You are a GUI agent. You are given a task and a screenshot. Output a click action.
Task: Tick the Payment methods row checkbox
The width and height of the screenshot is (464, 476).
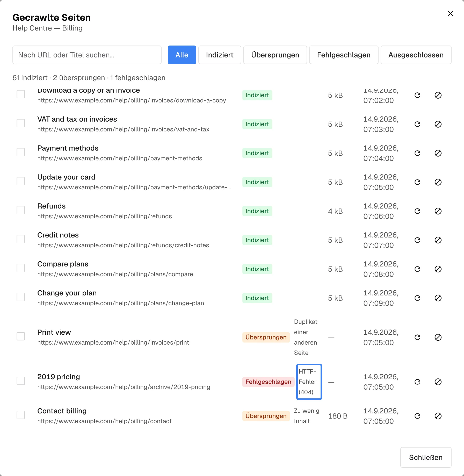[x=21, y=152]
